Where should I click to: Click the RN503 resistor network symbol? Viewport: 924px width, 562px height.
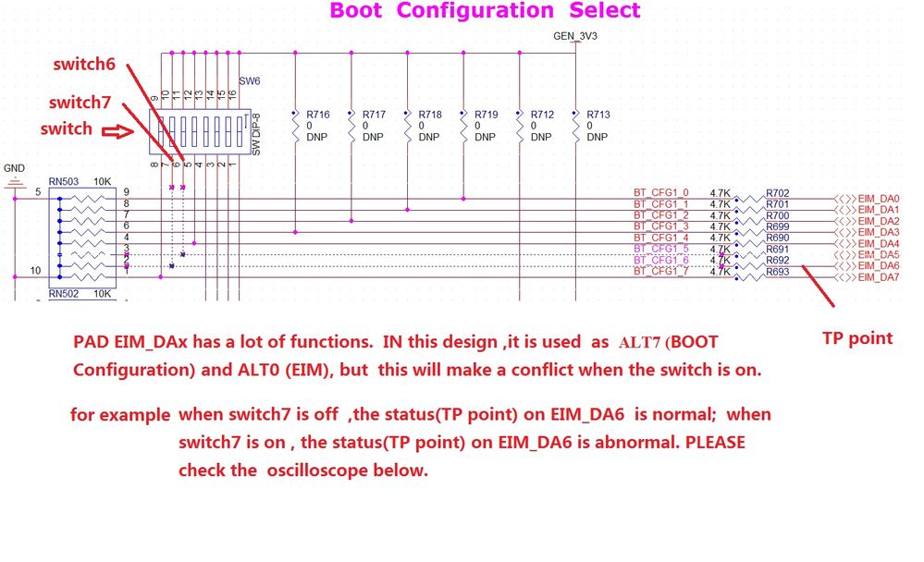(82, 238)
